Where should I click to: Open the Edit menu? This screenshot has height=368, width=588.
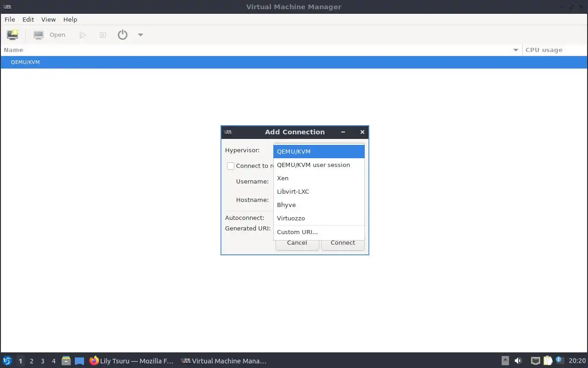pyautogui.click(x=28, y=19)
